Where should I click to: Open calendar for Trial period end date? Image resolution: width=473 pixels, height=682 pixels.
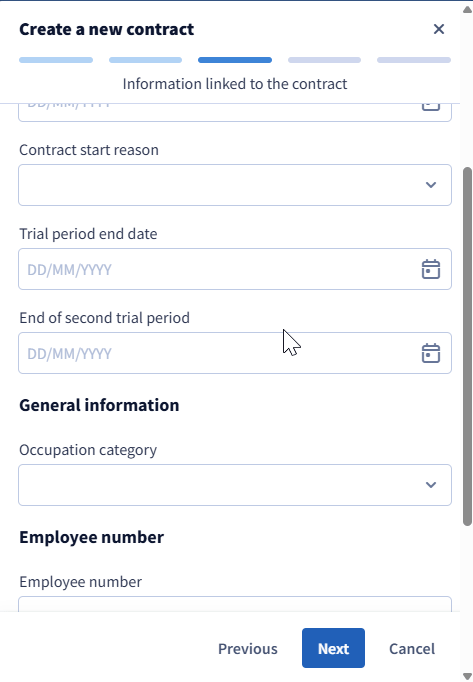(x=430, y=269)
